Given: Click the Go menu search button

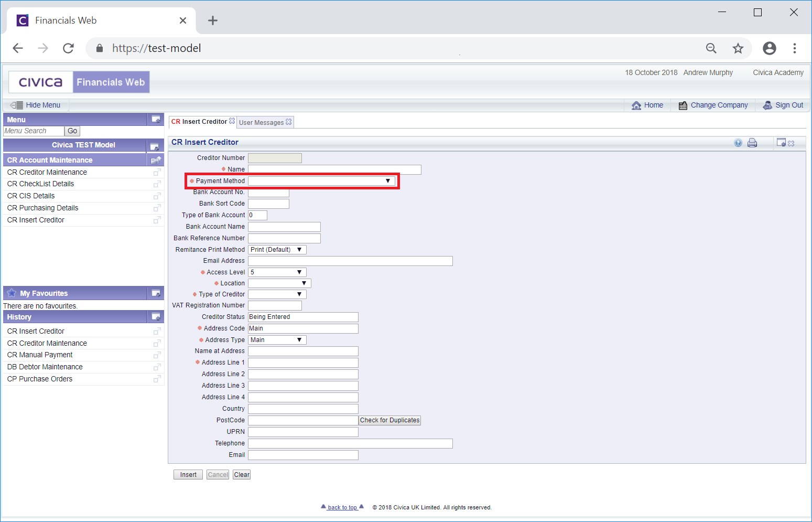Looking at the screenshot, I should [x=72, y=131].
